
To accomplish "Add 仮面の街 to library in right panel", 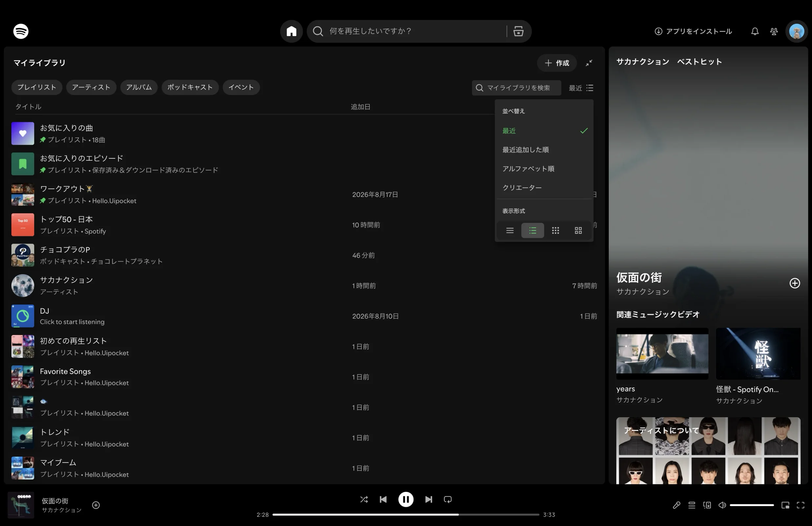I will pyautogui.click(x=795, y=283).
